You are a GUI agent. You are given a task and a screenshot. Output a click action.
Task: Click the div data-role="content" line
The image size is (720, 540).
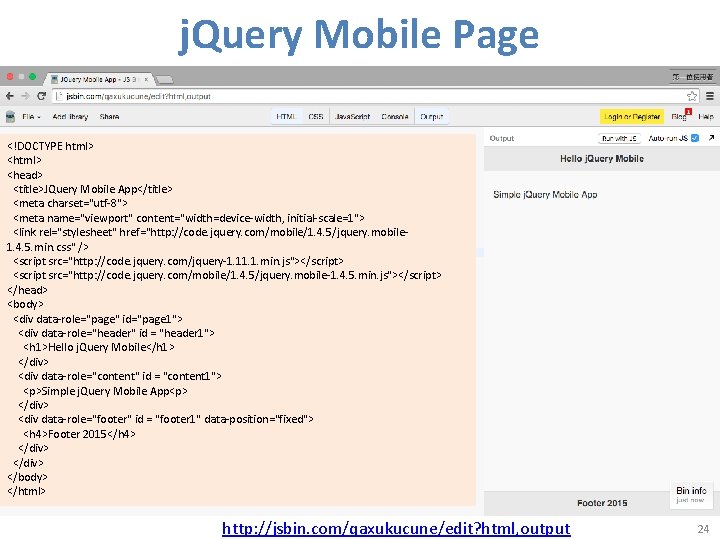(x=120, y=376)
